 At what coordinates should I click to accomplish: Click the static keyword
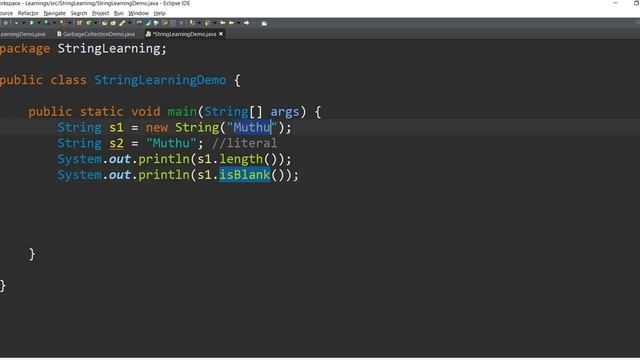101,111
